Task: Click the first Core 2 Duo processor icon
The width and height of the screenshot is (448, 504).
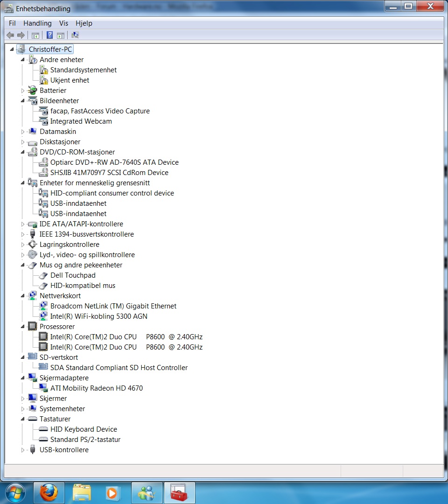Action: click(x=43, y=336)
